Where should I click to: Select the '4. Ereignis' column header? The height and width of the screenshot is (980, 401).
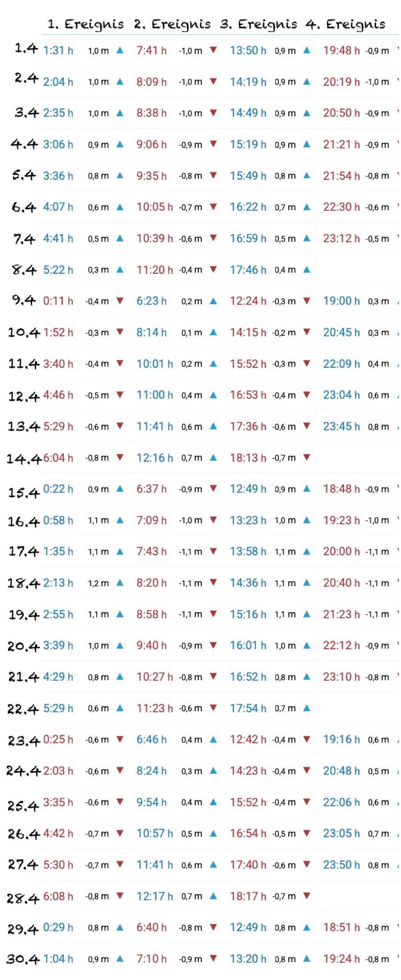point(345,24)
